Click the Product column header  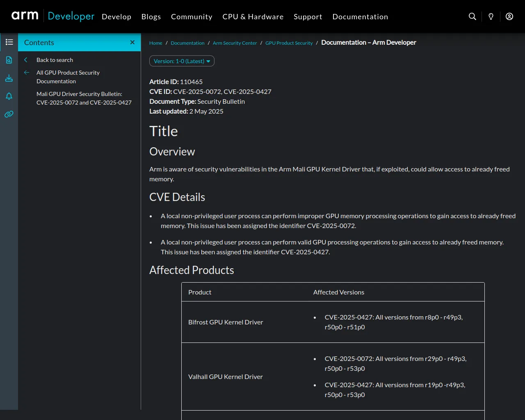coord(200,292)
